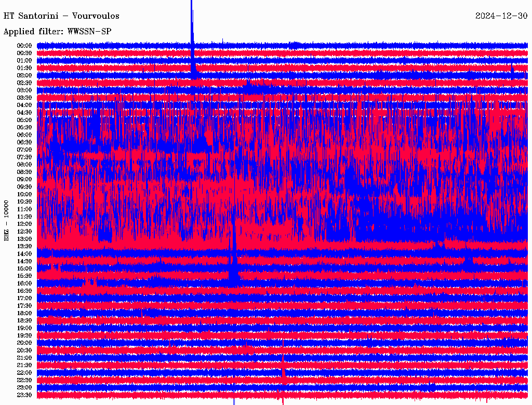Click the 03:30 time label
Screen dimensions: 532x405
coord(24,98)
